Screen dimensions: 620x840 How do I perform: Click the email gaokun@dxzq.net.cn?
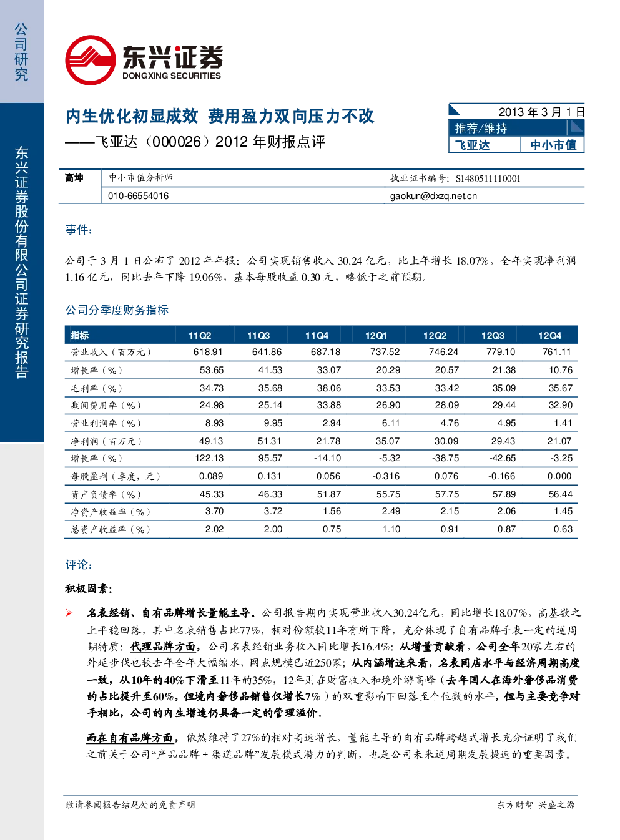[433, 196]
